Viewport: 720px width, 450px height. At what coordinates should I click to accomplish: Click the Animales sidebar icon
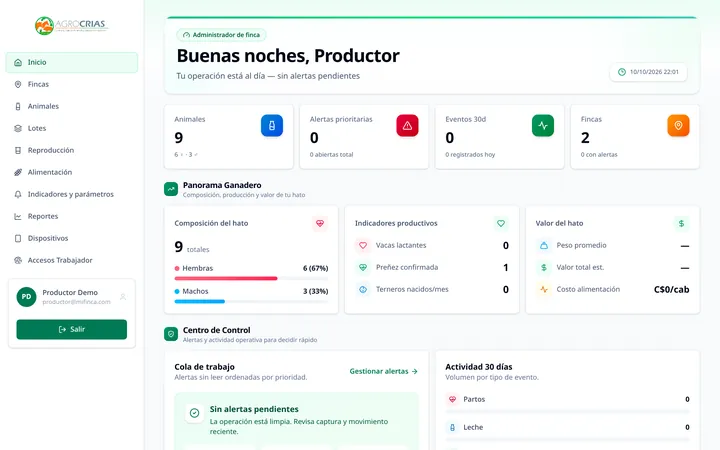point(18,107)
